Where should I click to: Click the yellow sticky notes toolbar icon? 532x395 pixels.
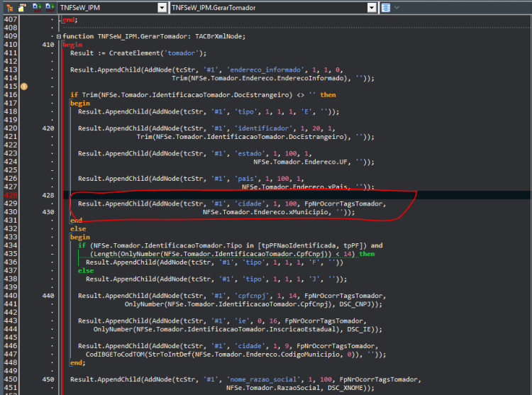coord(22,8)
